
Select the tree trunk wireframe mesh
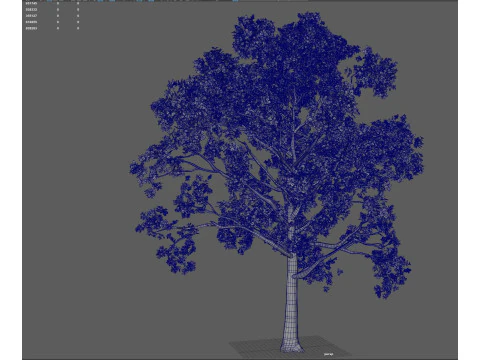tap(292, 303)
